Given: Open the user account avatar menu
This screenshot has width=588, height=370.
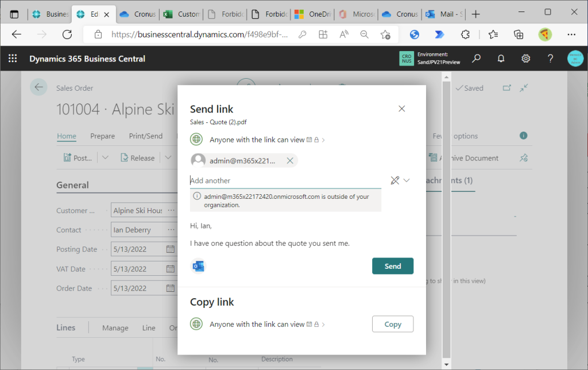Looking at the screenshot, I should coord(575,59).
